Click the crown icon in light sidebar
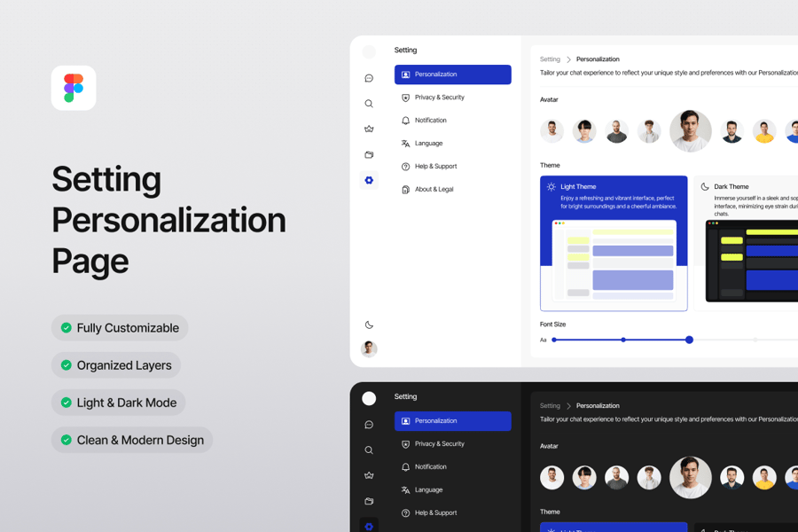The width and height of the screenshot is (798, 532). [369, 129]
